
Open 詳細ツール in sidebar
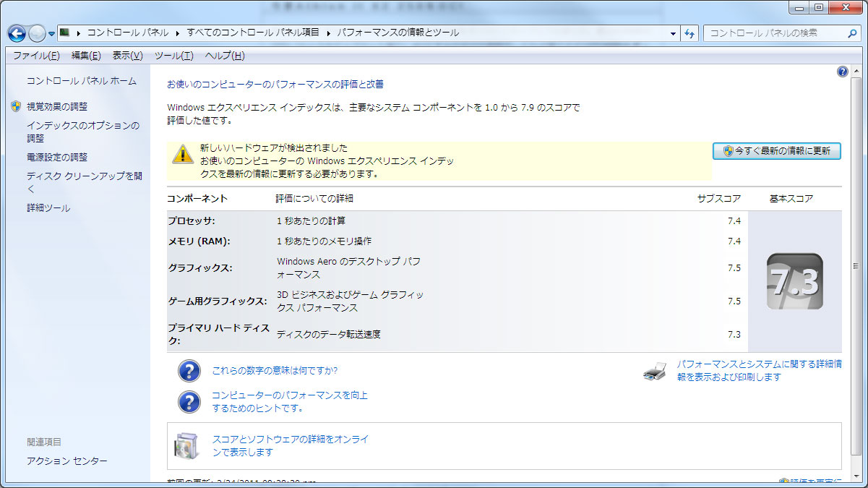click(48, 208)
